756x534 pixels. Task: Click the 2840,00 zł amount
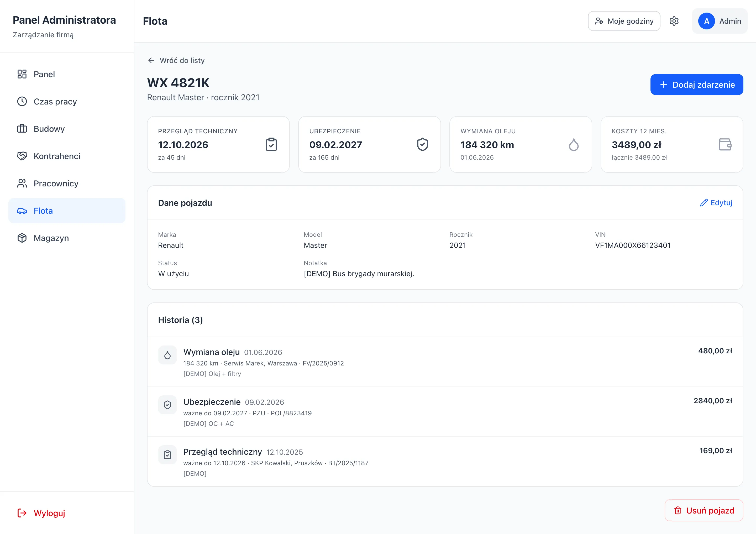[713, 401]
